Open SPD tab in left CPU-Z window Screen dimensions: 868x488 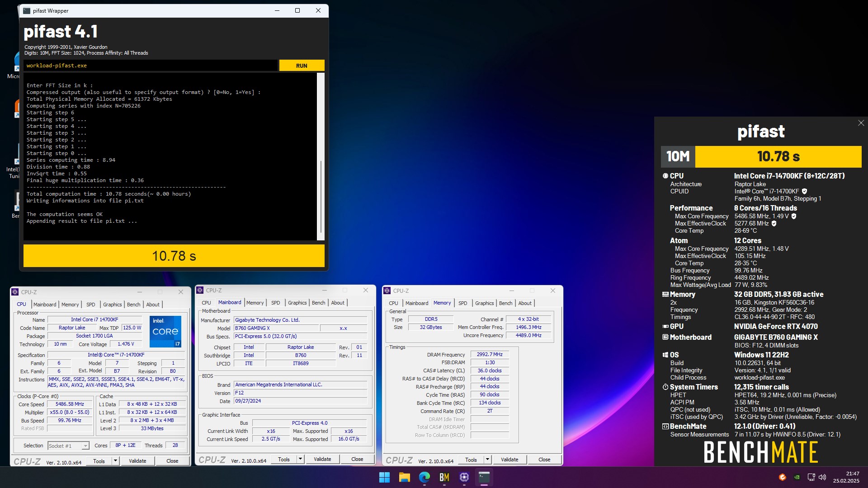pyautogui.click(x=91, y=305)
